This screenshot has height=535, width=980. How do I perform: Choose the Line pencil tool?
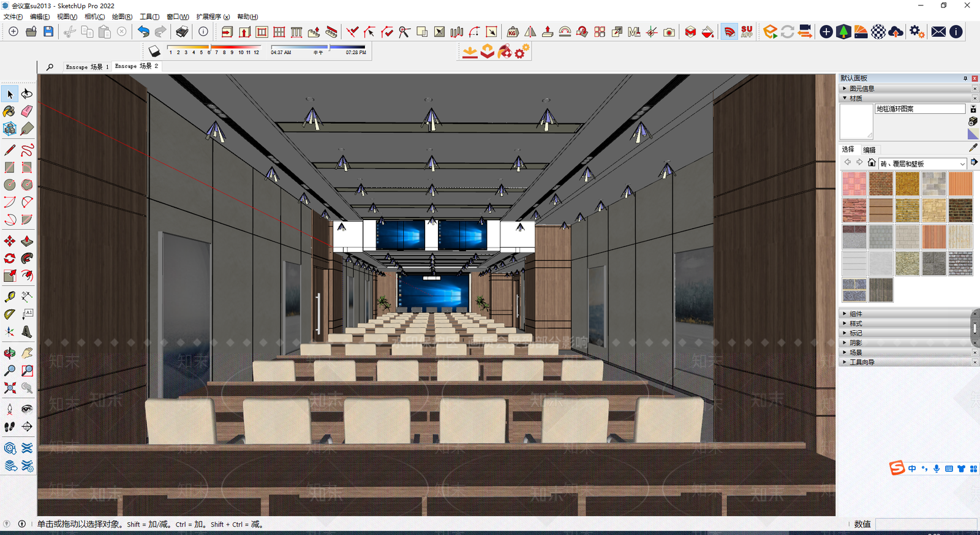(x=10, y=150)
